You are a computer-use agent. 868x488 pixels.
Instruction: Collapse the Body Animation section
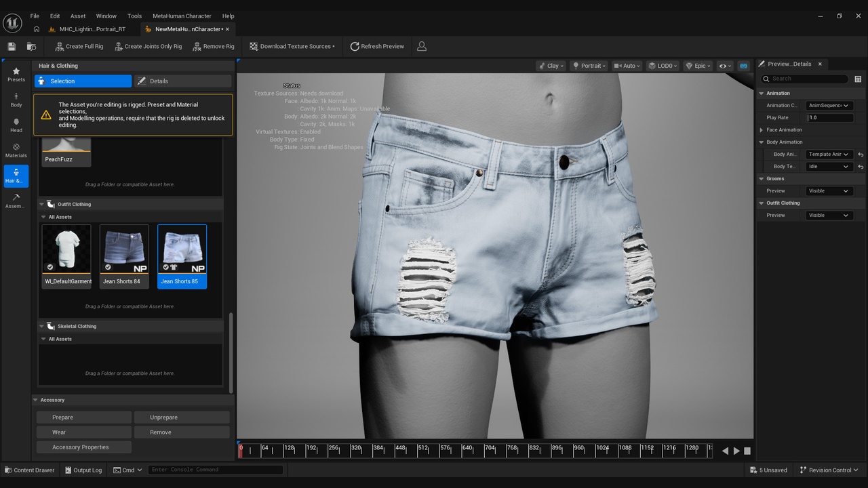pos(762,142)
